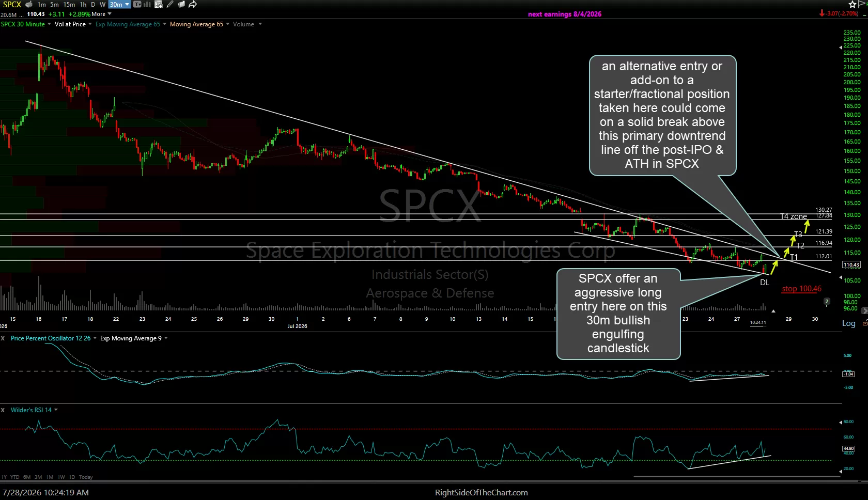The width and height of the screenshot is (868, 500).
Task: Click the add indicator grid icon
Action: 159,5
